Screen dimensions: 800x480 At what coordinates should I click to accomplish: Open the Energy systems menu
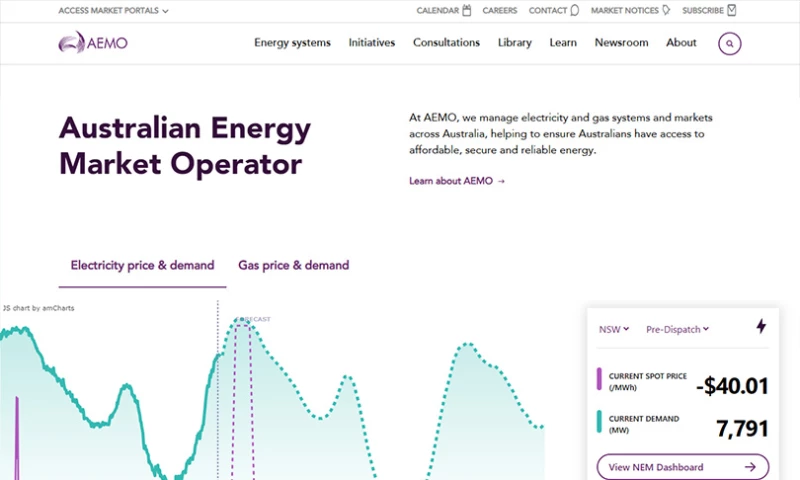pos(292,43)
